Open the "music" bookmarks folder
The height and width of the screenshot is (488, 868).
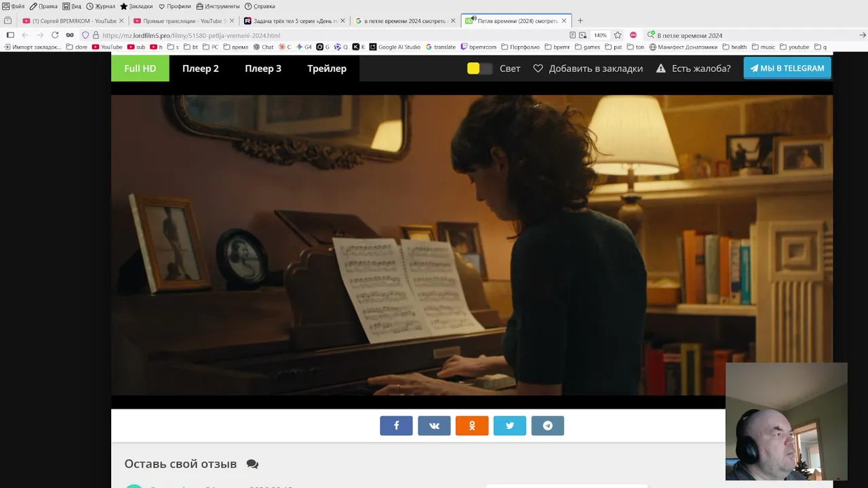(x=763, y=47)
